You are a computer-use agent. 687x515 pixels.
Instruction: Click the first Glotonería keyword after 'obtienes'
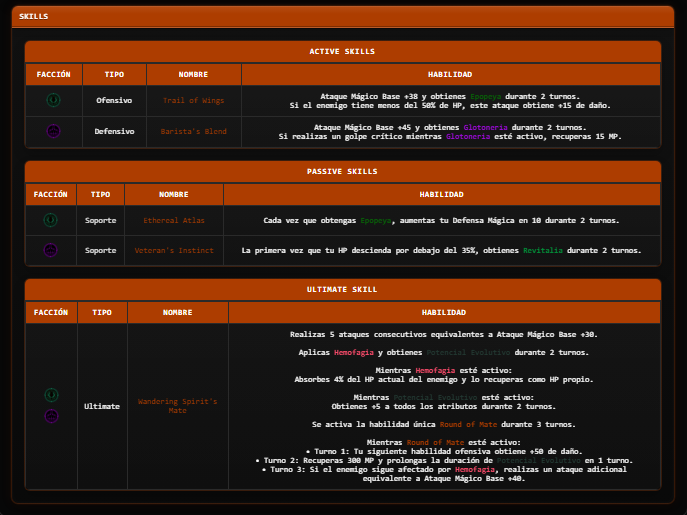[485, 128]
